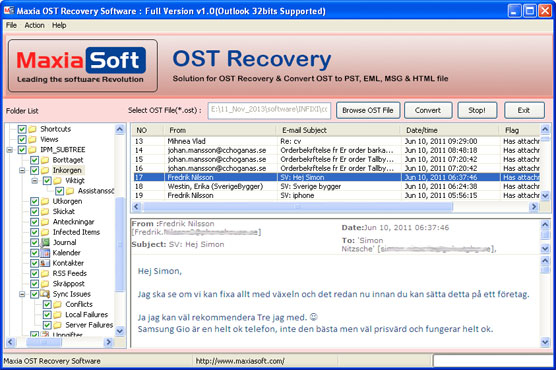
Task: Uncheck the Skräppost checkbox
Action: 34,283
